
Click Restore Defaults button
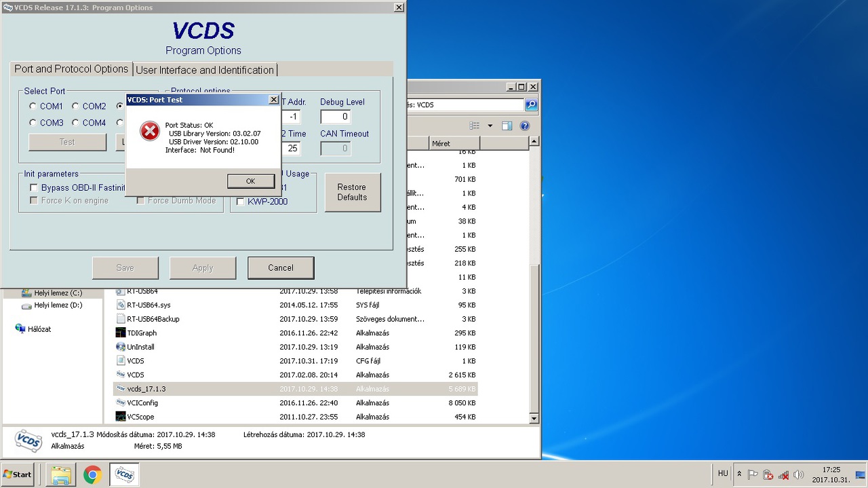pyautogui.click(x=352, y=192)
